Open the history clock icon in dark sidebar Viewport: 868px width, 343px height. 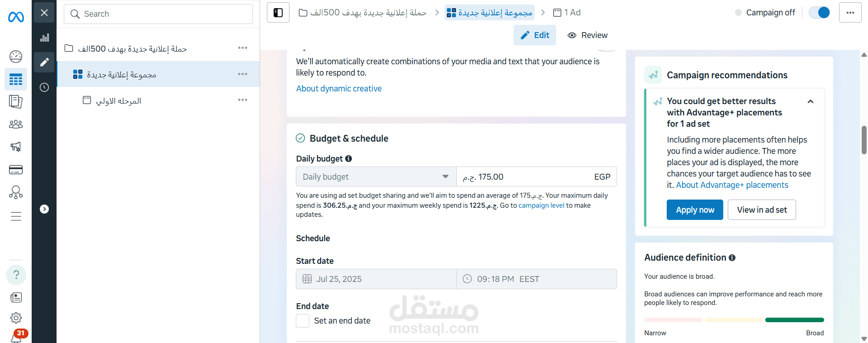[44, 87]
